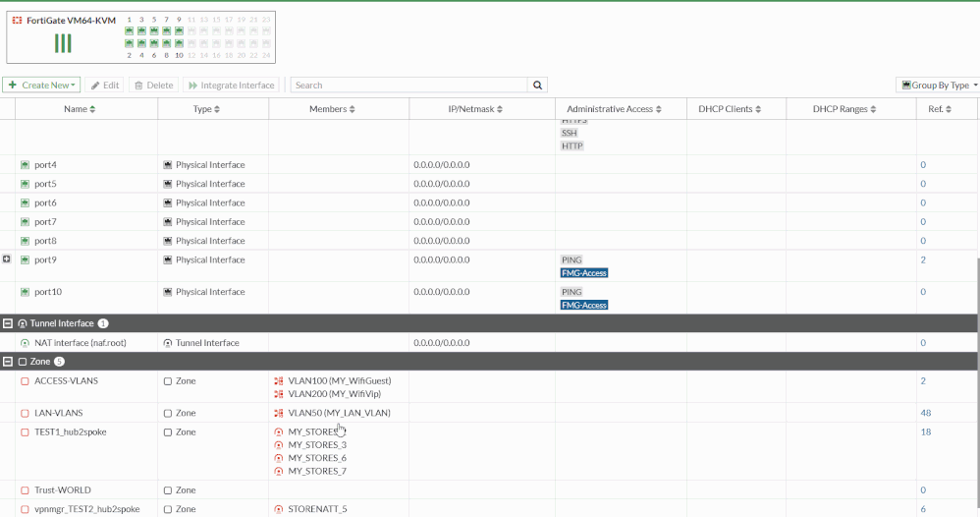980x517 pixels.
Task: Open Group By Type dropdown
Action: tap(939, 86)
